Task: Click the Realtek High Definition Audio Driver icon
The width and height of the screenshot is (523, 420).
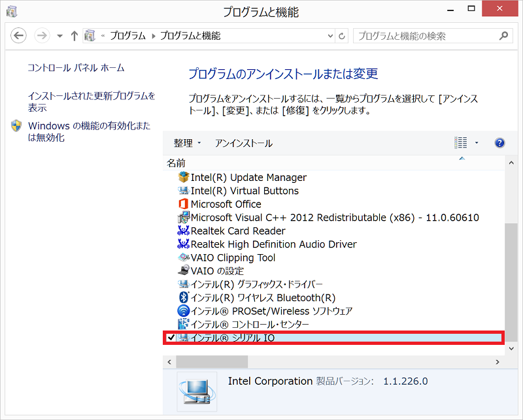Action: click(x=183, y=244)
